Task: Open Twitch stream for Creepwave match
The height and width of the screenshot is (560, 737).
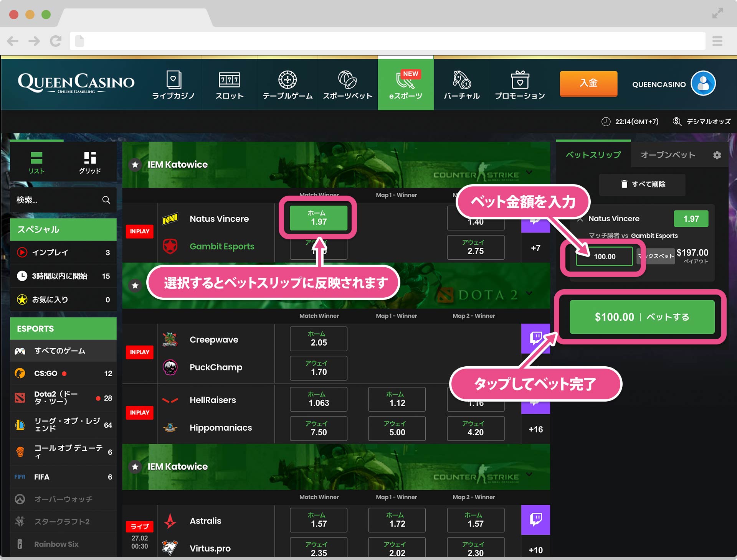Action: tap(535, 338)
